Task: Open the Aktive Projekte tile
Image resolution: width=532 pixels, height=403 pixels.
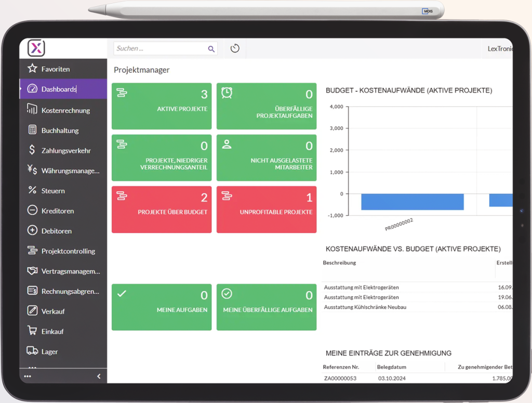Action: tap(162, 106)
